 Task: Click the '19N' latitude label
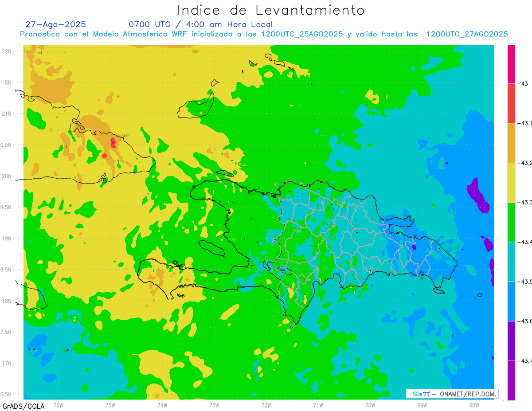[7, 238]
